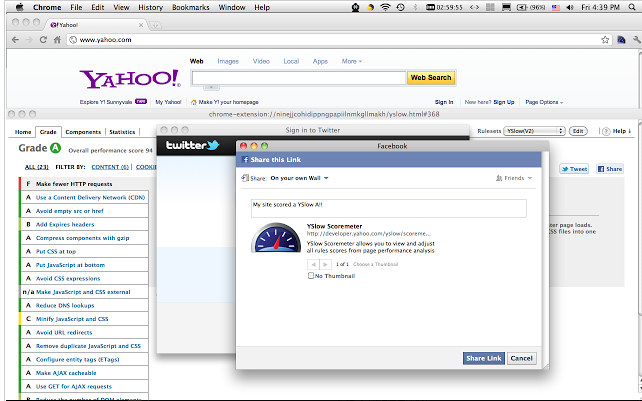Open the History menu
642x401 pixels.
[x=150, y=7]
